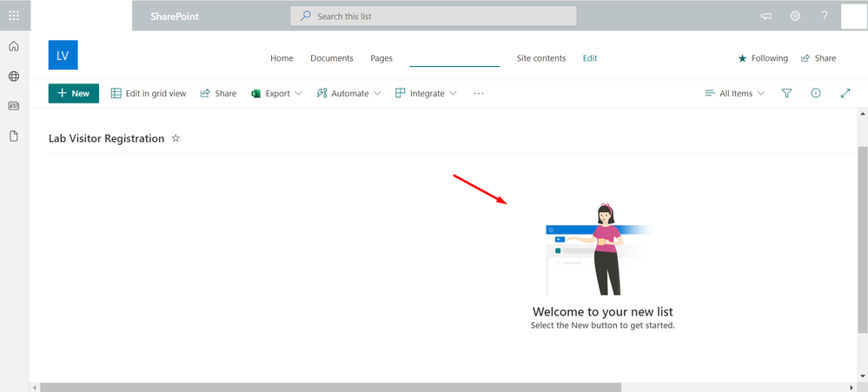The image size is (868, 392).
Task: Click the profile picture placeholder
Action: (853, 16)
